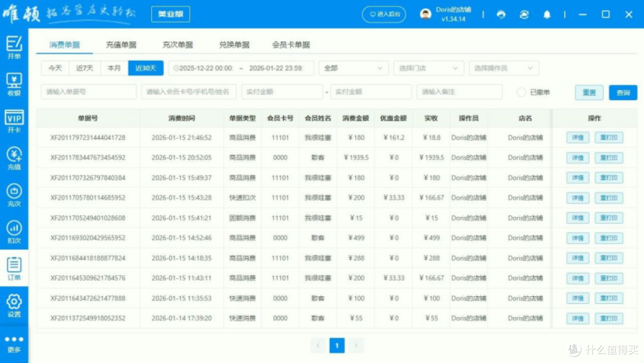Screen dimensions: 644x363
Task: Switch to the 消费单据 tab
Action: point(64,45)
